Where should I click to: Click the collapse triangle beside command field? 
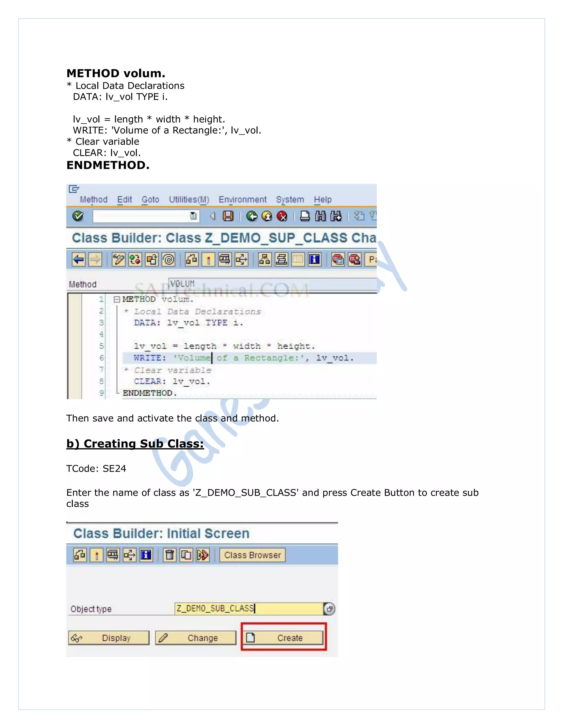(212, 216)
